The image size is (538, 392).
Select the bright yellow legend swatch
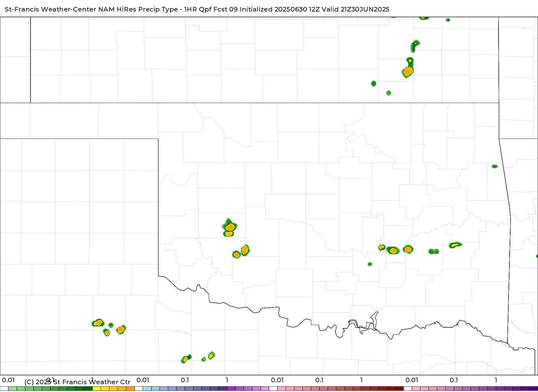click(x=97, y=389)
